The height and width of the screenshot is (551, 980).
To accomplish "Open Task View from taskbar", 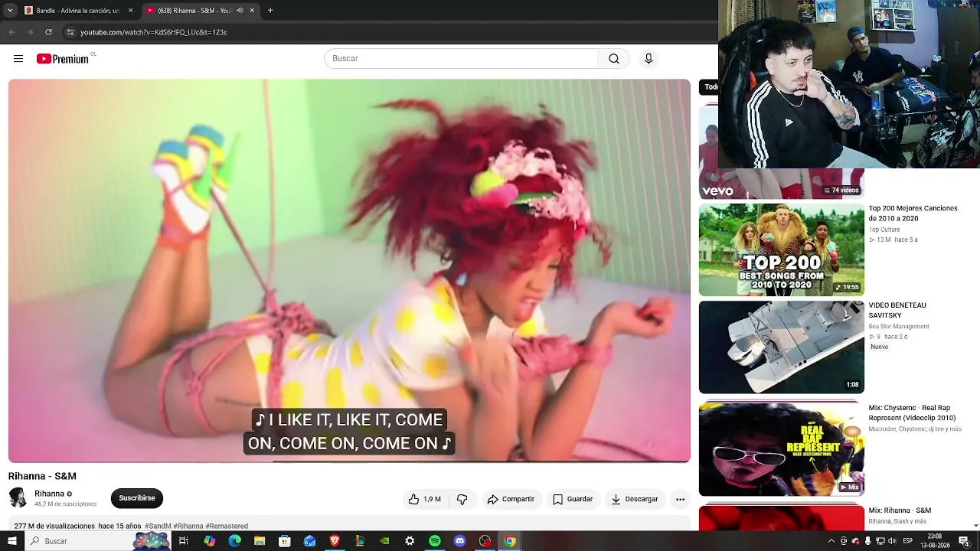I will 184,541.
